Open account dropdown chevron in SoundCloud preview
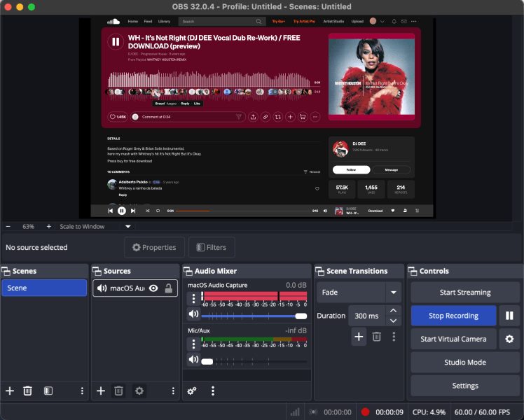524x420 pixels. tap(382, 22)
